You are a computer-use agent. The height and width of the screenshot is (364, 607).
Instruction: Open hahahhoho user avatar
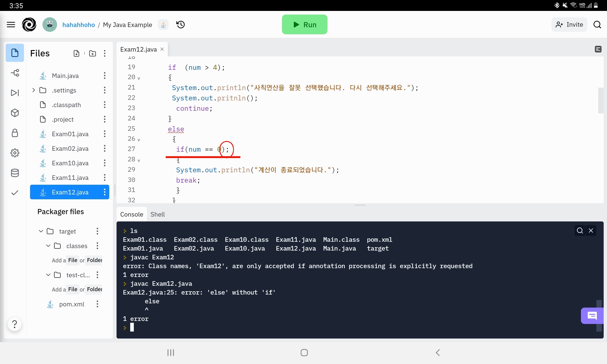point(50,25)
